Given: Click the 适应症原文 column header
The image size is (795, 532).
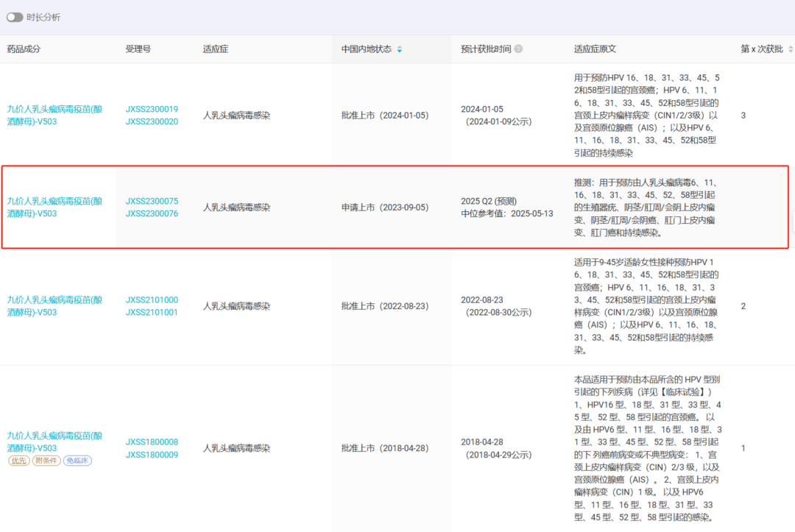Looking at the screenshot, I should (x=595, y=49).
